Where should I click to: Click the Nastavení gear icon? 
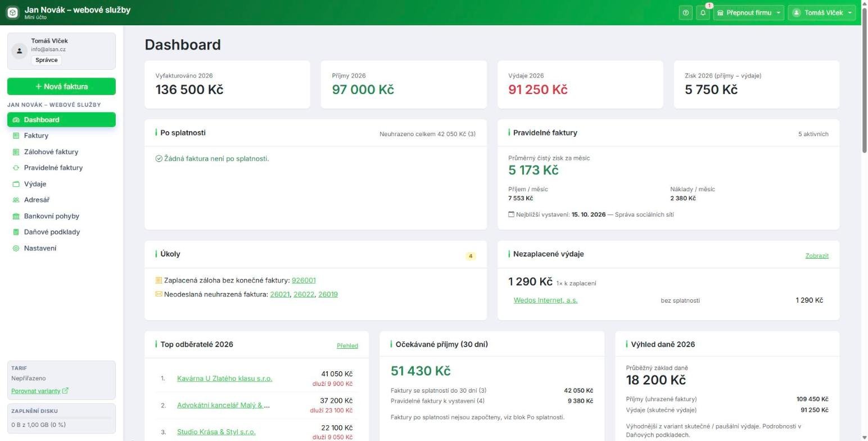(16, 248)
